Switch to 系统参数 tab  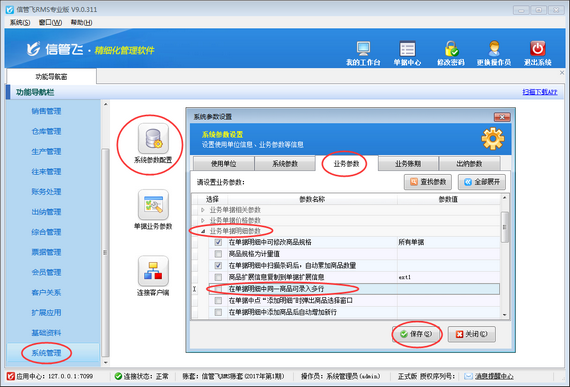(x=285, y=164)
